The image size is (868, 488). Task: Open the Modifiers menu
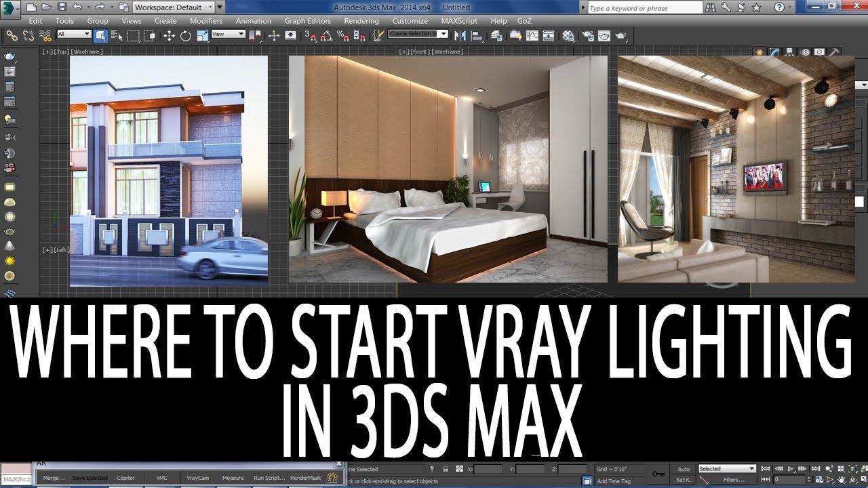tap(206, 21)
